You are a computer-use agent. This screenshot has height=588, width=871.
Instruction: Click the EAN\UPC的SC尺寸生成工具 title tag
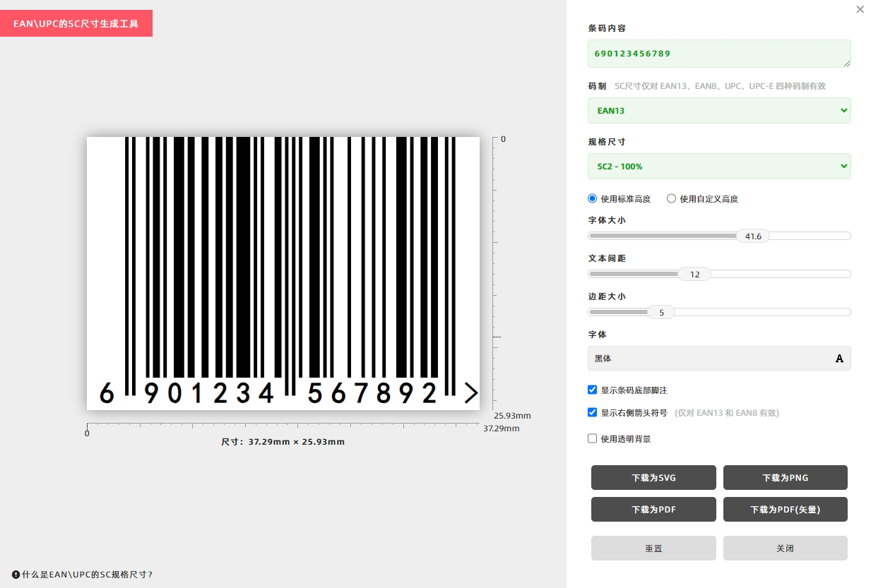(x=76, y=23)
